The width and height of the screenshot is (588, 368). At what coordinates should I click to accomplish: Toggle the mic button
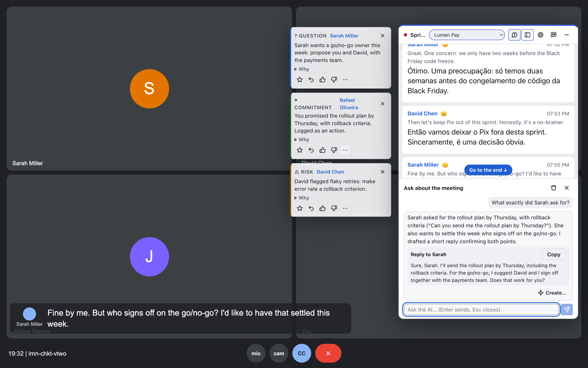point(256,353)
